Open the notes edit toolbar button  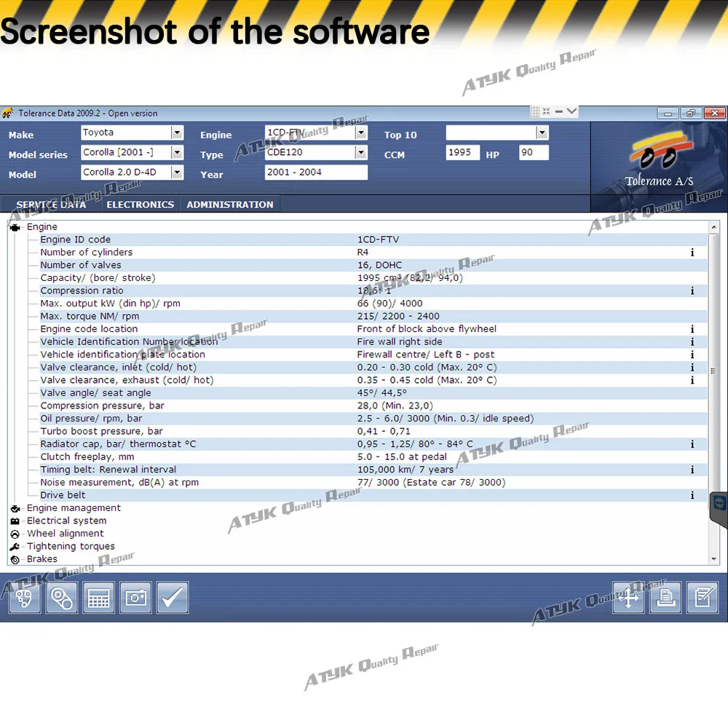pyautogui.click(x=703, y=598)
